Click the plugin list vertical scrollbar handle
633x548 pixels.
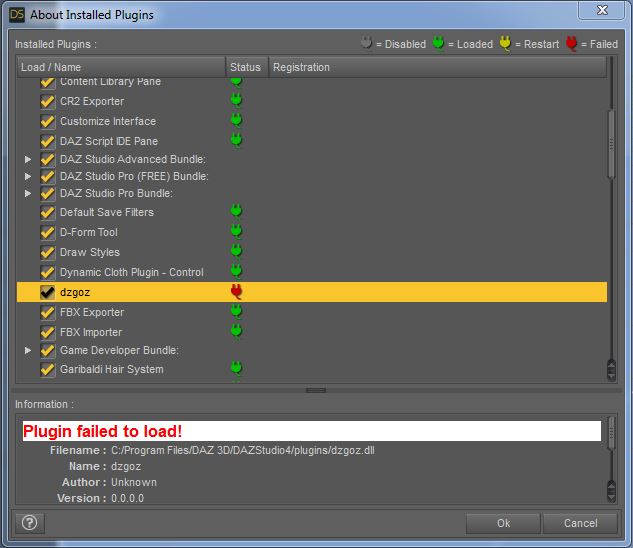611,143
